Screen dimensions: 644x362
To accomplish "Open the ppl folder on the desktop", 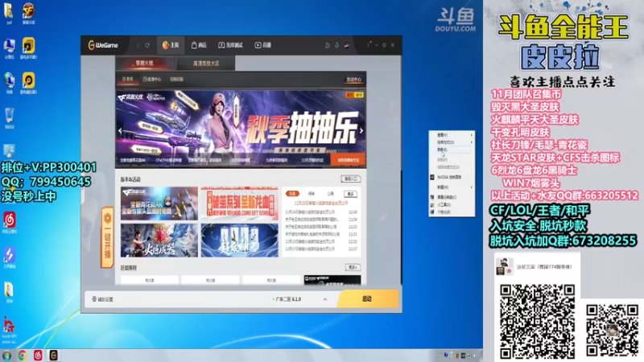I will [x=9, y=13].
